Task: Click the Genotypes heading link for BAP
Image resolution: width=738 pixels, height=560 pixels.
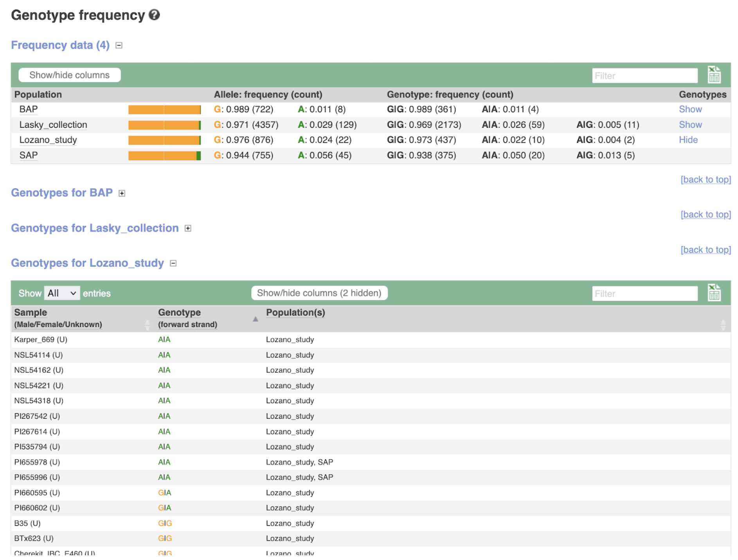Action: point(62,193)
